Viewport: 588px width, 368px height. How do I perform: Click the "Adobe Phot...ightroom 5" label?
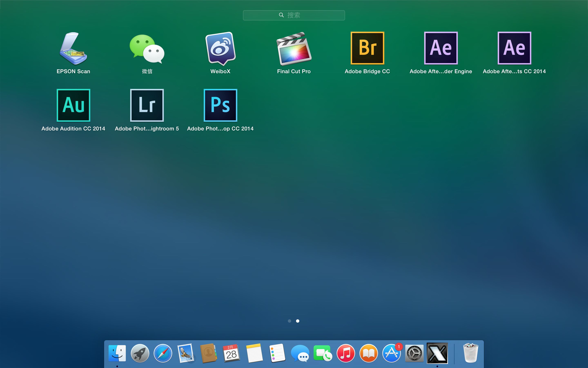coord(147,129)
